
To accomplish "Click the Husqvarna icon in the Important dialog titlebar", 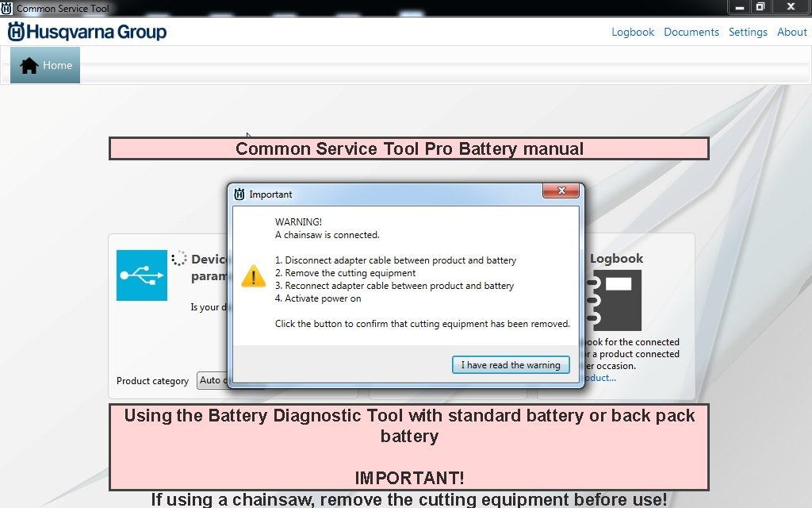I will coord(238,193).
